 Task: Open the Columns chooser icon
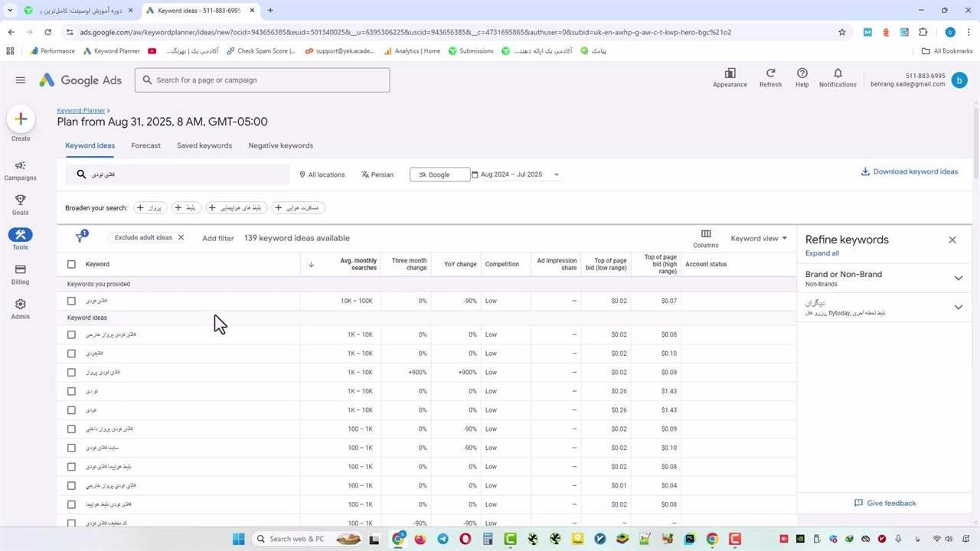706,235
